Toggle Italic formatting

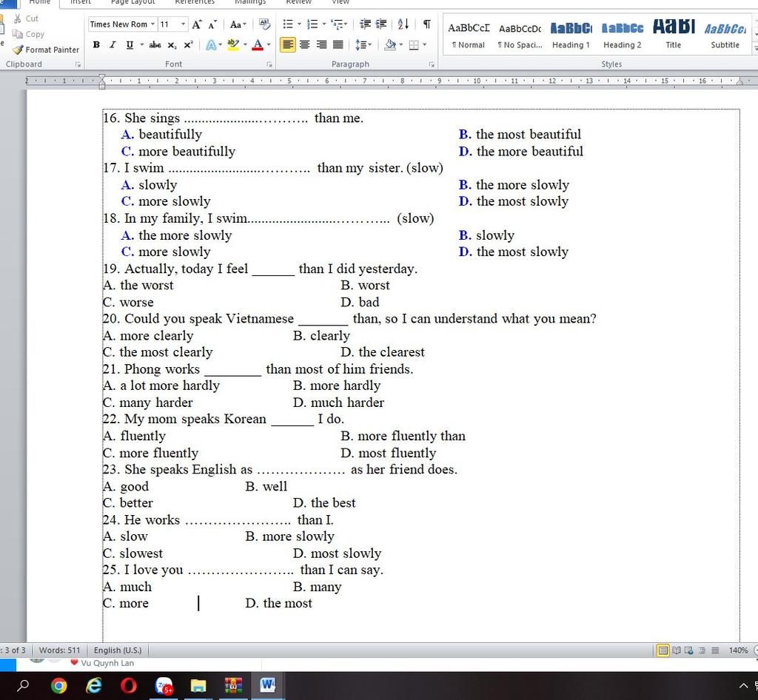click(112, 44)
